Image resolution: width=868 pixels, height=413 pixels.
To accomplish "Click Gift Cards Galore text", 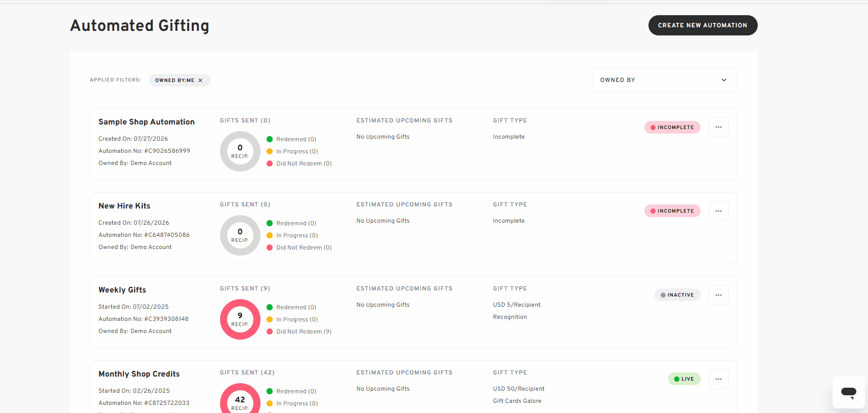I will coord(517,401).
